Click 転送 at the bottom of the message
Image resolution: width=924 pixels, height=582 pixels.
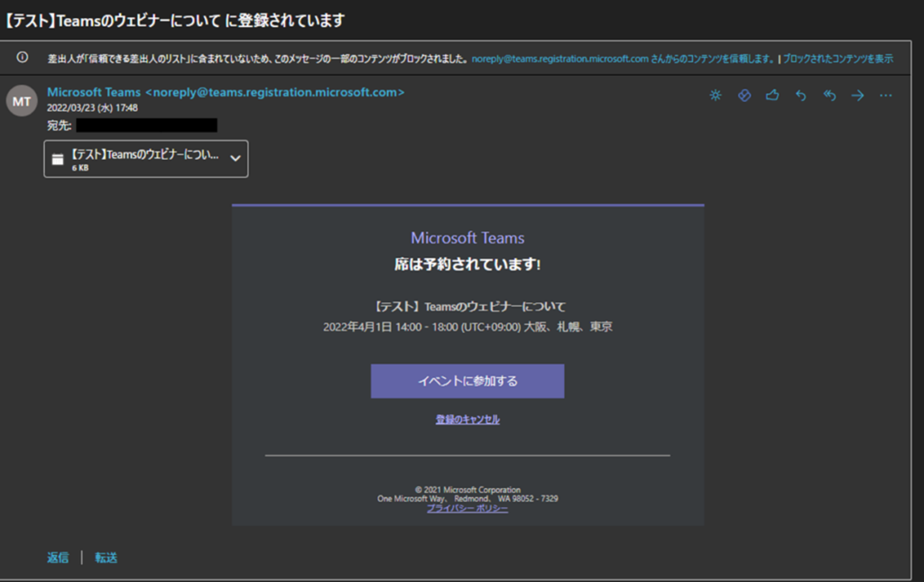point(106,558)
